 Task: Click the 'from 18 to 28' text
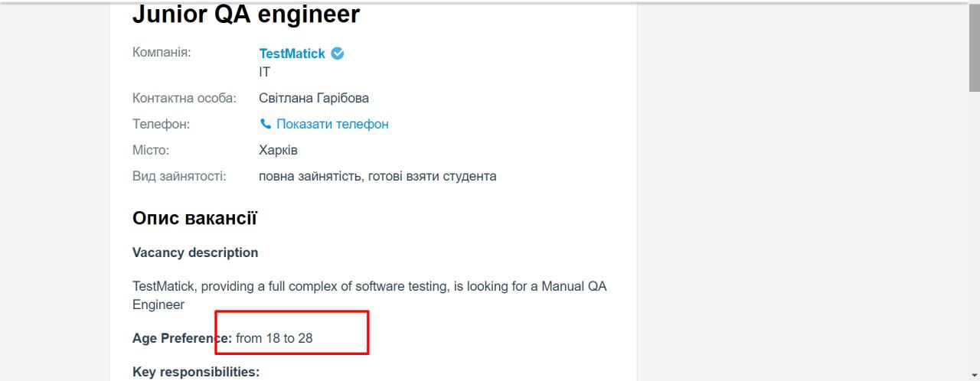[274, 337]
